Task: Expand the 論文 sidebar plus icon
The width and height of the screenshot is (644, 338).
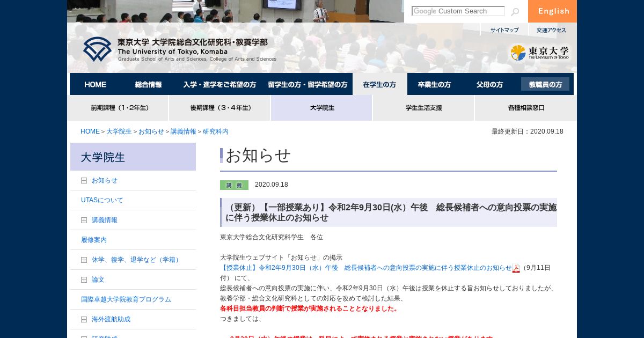Action: [84, 280]
